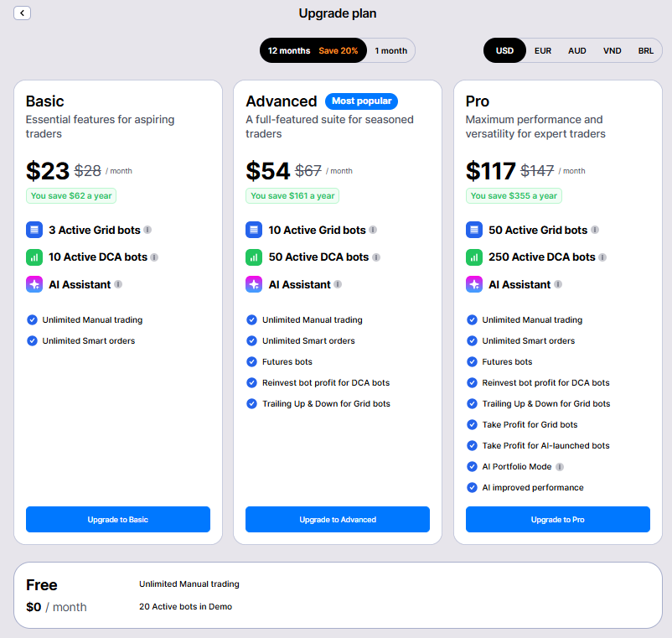This screenshot has width=672, height=638.
Task: Select the 12 months Save 20% tab
Action: click(313, 50)
